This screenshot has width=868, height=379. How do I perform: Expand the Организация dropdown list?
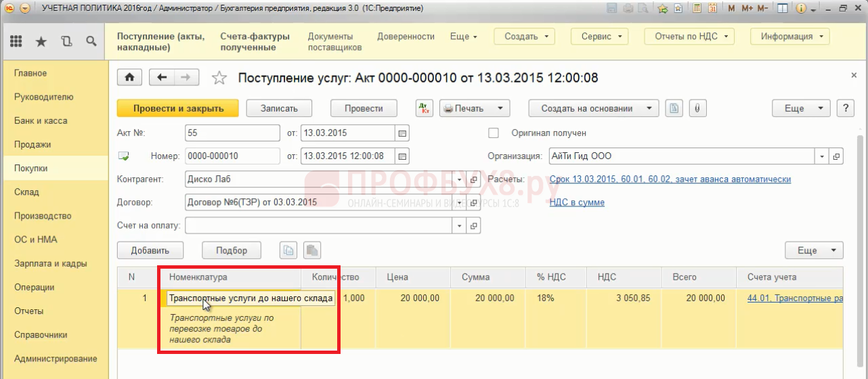(822, 156)
